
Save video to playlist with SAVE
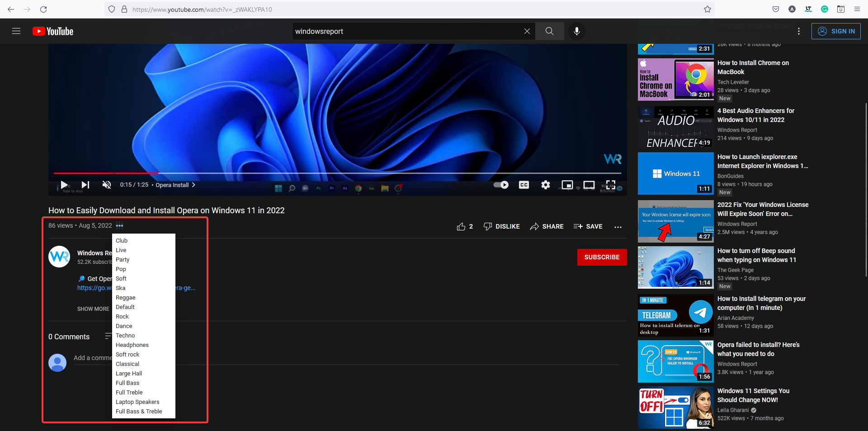588,226
